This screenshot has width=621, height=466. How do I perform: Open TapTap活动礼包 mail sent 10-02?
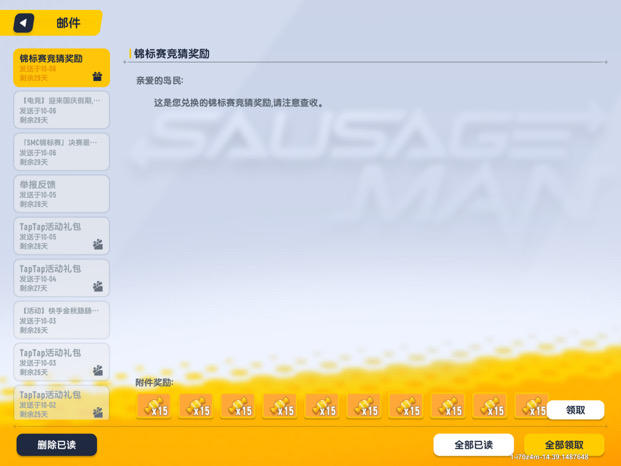(61, 403)
